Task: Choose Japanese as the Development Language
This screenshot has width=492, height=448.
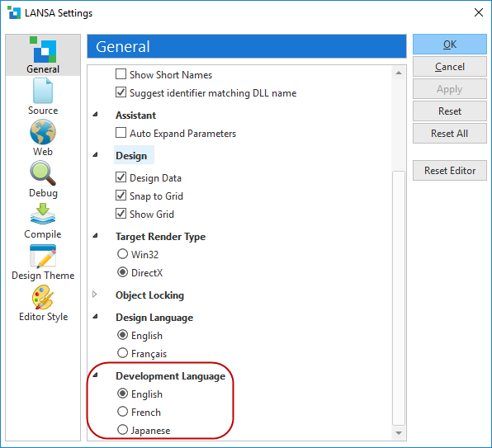Action: pos(122,430)
